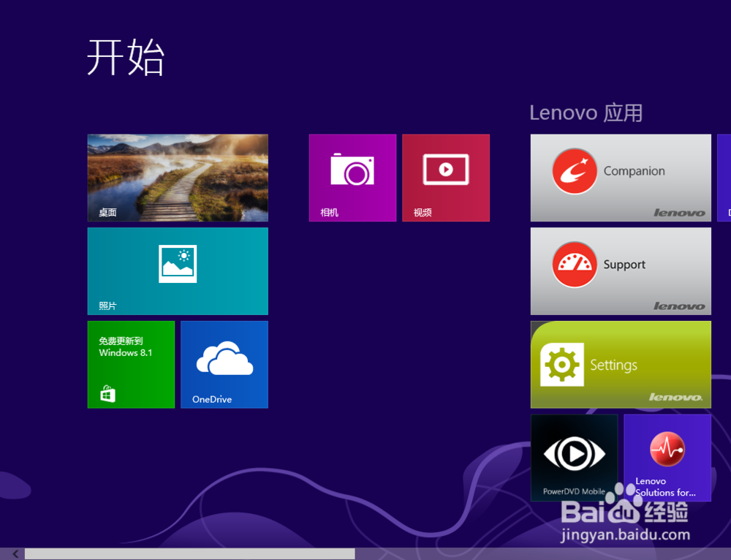Launch the Video (视频) app
Image resolution: width=731 pixels, height=560 pixels.
pyautogui.click(x=446, y=178)
